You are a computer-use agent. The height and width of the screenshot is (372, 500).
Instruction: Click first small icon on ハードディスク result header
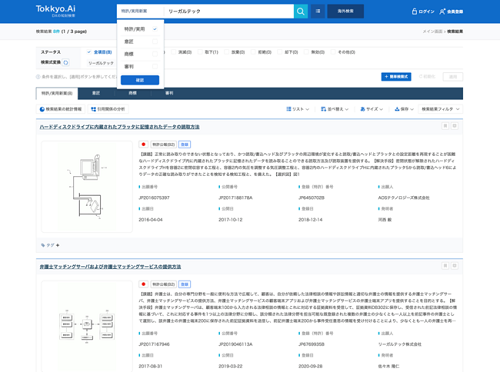click(445, 126)
